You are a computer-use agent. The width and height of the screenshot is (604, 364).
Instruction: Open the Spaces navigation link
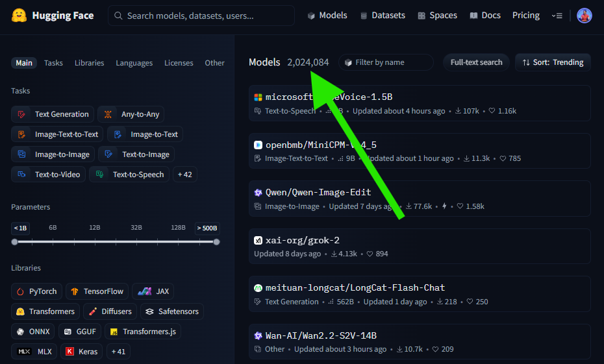coord(438,16)
